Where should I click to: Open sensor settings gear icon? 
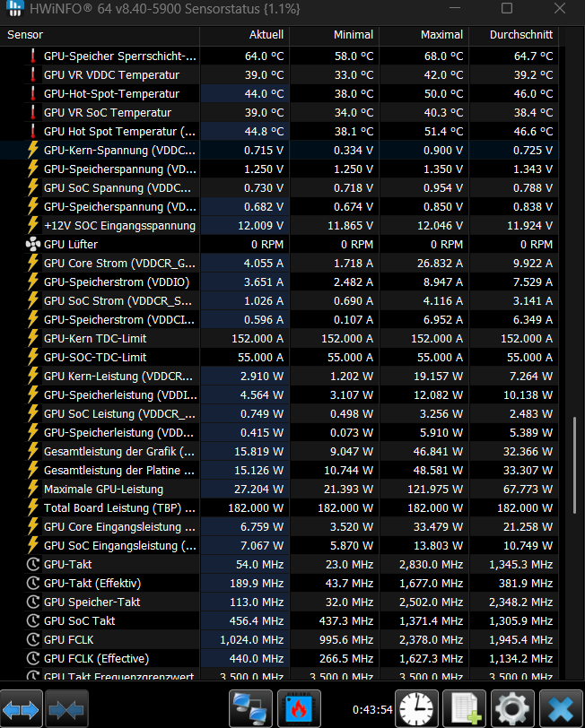(x=512, y=709)
